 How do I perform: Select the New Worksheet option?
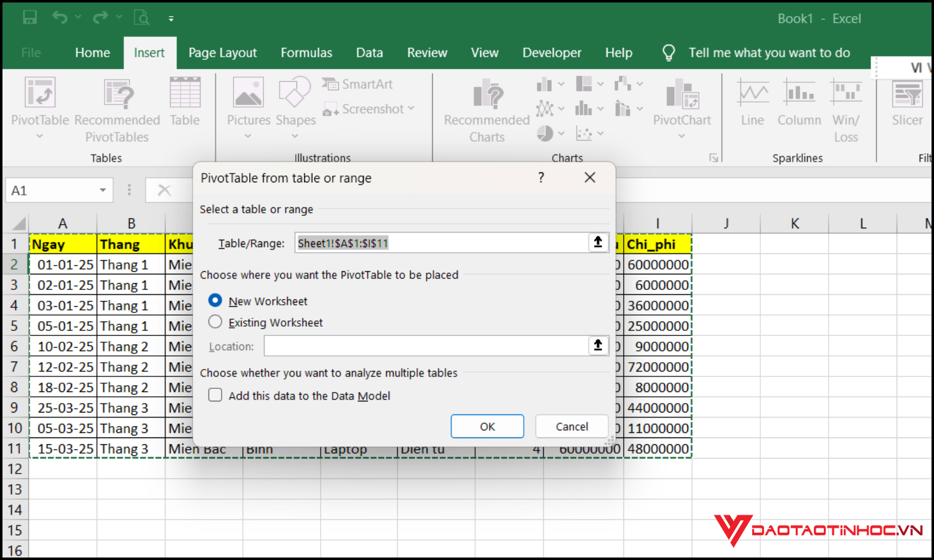pyautogui.click(x=215, y=300)
